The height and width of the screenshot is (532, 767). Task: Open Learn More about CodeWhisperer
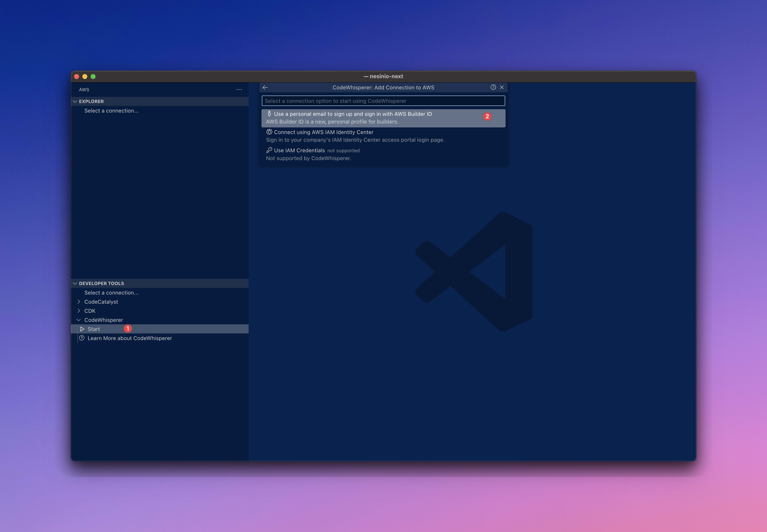[x=130, y=338]
